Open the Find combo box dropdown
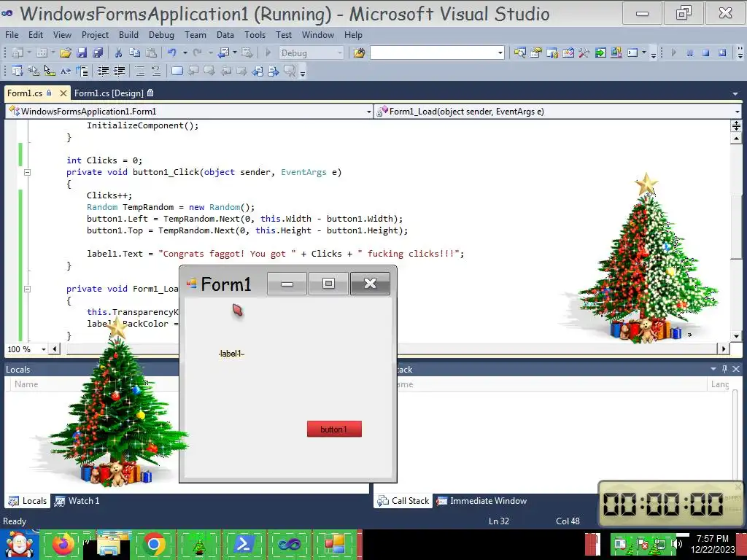747x560 pixels. click(x=500, y=52)
